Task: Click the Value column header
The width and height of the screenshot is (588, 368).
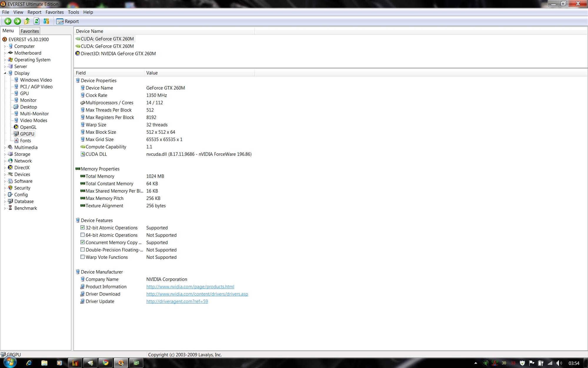Action: coord(199,73)
